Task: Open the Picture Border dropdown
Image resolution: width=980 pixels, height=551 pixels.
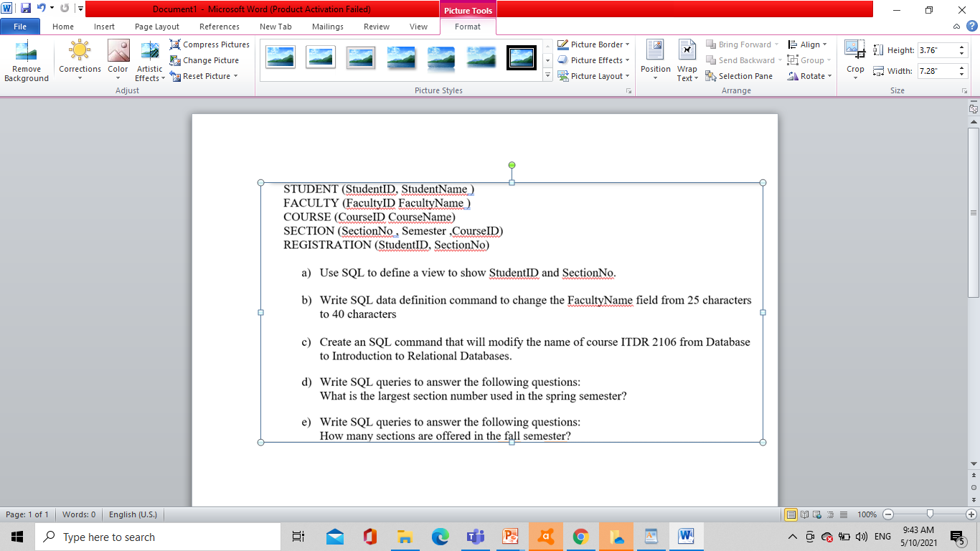Action: click(593, 44)
